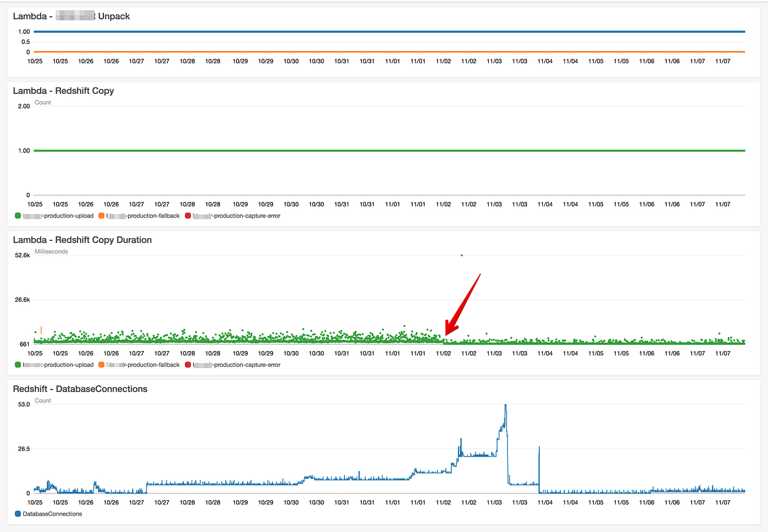
Task: Click the Count axis label
Action: pos(42,102)
